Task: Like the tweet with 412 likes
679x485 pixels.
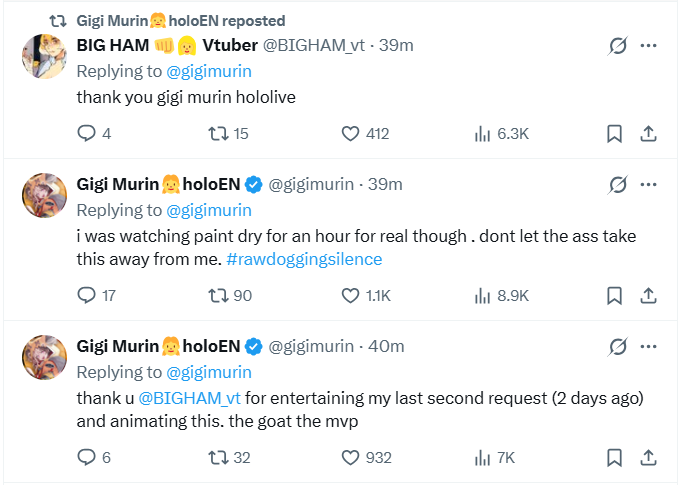Action: tap(350, 133)
